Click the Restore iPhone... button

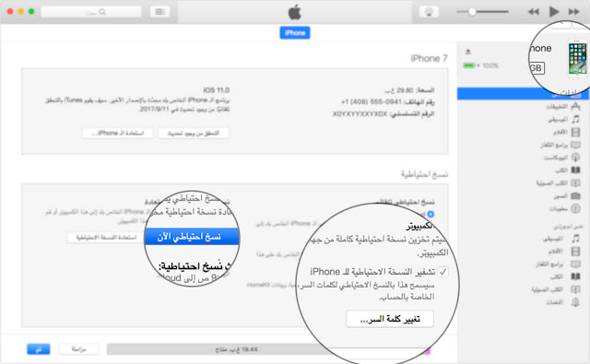[x=117, y=133]
